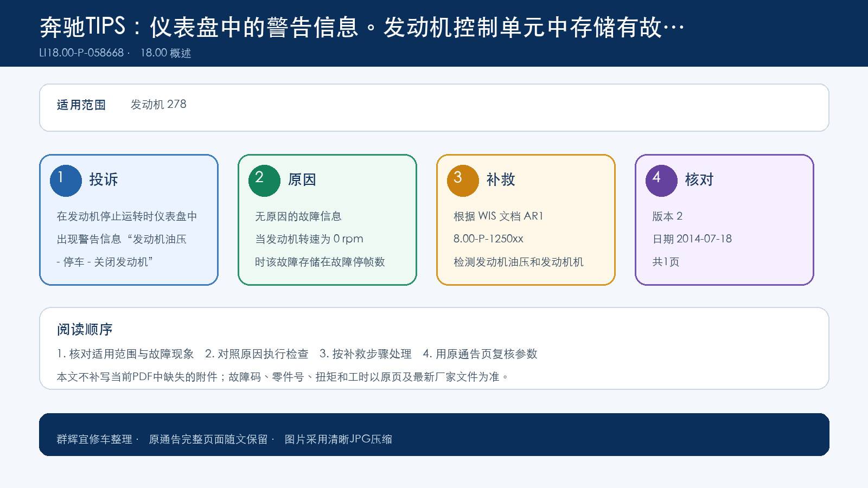The image size is (868, 488).
Task: Click line 无原因的故障信息
Action: [x=298, y=216]
